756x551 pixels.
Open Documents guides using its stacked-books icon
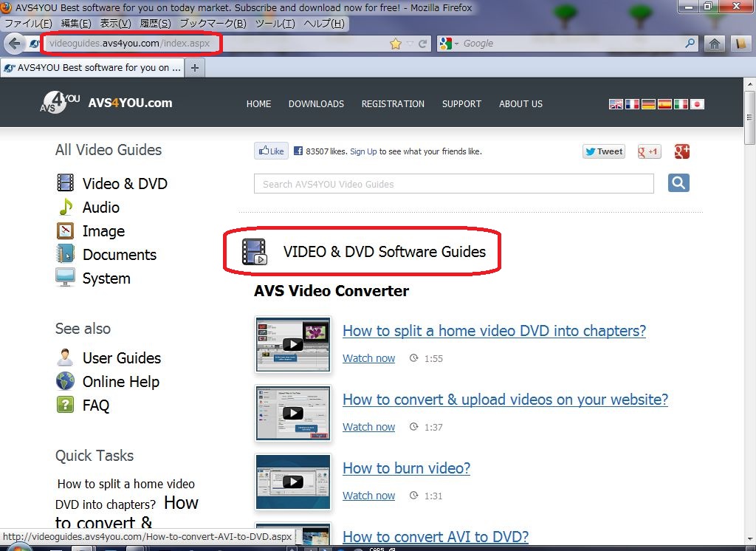click(65, 254)
